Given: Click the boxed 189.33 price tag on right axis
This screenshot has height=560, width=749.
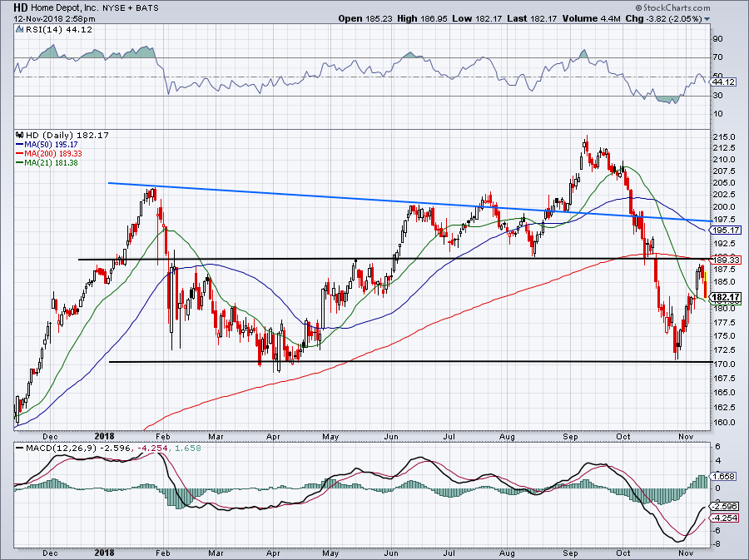Looking at the screenshot, I should pyautogui.click(x=726, y=260).
